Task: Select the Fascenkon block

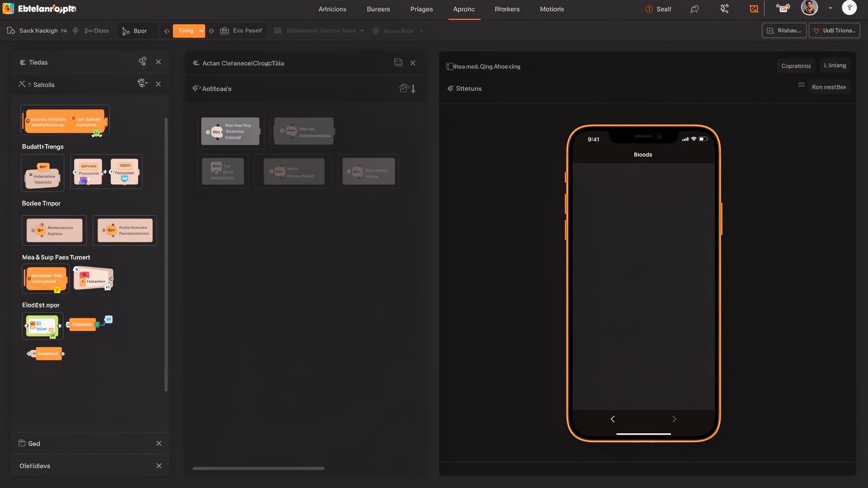Action: 93,279
